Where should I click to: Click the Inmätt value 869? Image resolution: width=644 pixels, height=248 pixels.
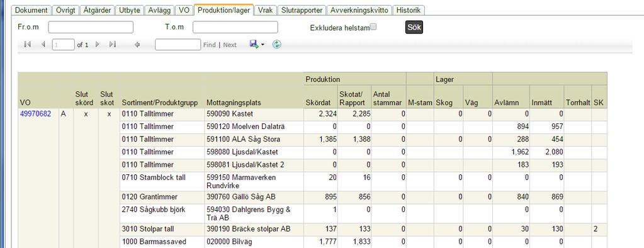coord(556,196)
